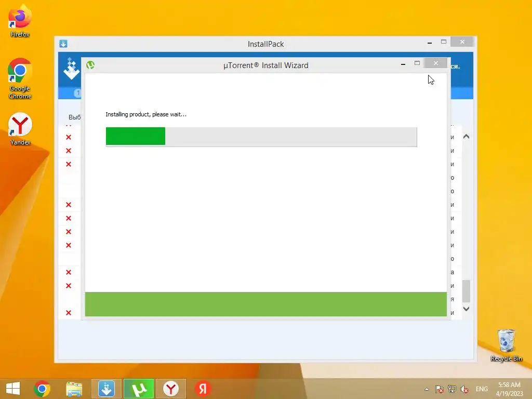The width and height of the screenshot is (532, 399).
Task: Open File Explorer from the taskbar
Action: [74, 389]
